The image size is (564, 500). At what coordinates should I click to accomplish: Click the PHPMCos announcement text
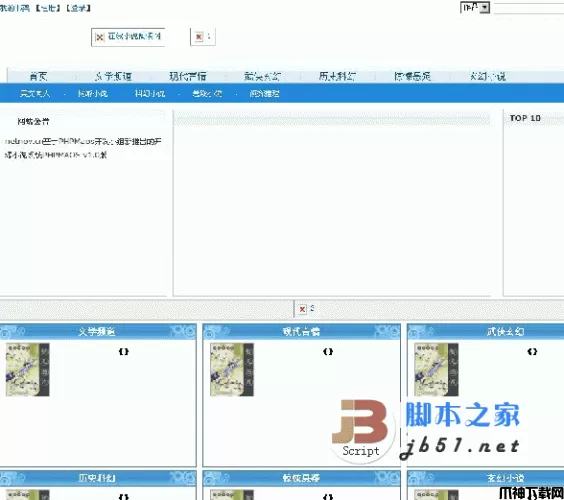[x=83, y=148]
